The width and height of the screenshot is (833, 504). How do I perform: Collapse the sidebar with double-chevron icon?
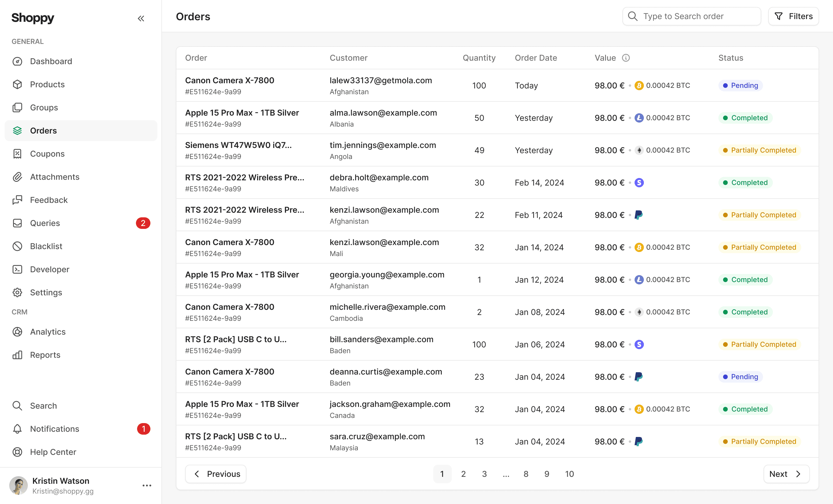(x=141, y=18)
